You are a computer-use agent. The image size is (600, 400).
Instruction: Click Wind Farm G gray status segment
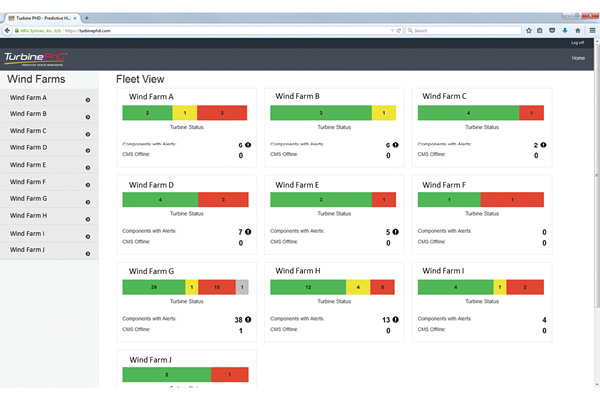(242, 287)
